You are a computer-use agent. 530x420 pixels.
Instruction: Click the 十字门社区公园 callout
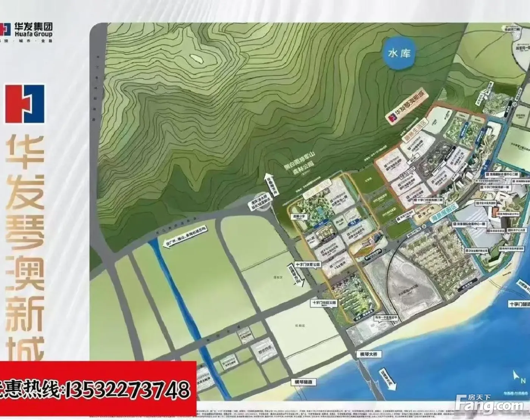click(324, 303)
